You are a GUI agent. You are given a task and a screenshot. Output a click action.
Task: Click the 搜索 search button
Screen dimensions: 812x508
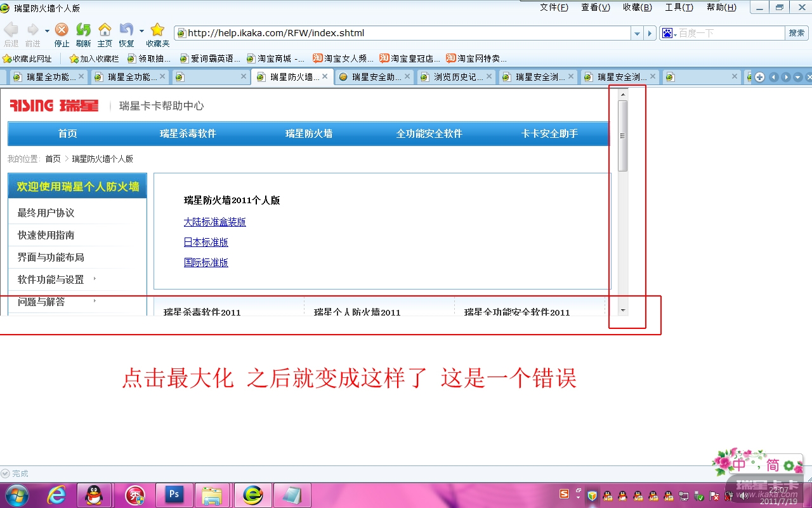click(797, 33)
